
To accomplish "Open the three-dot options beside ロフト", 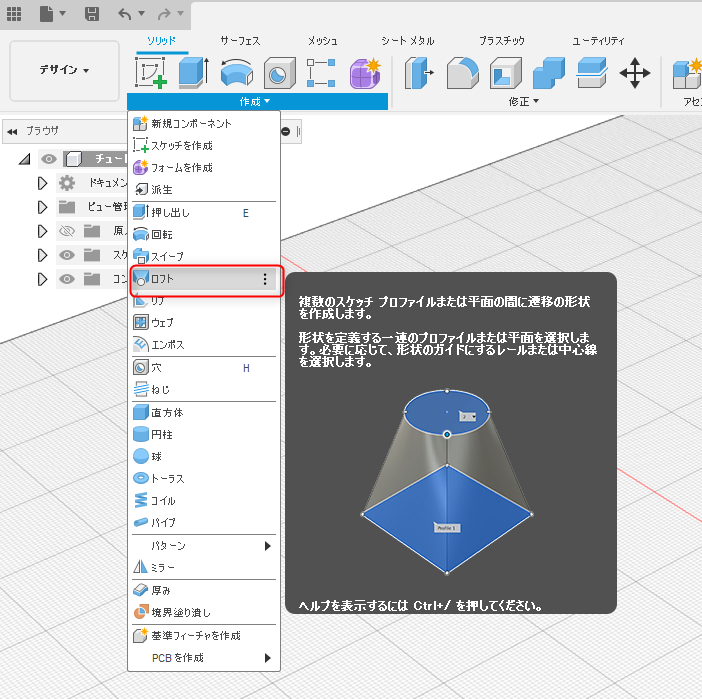I will click(265, 279).
